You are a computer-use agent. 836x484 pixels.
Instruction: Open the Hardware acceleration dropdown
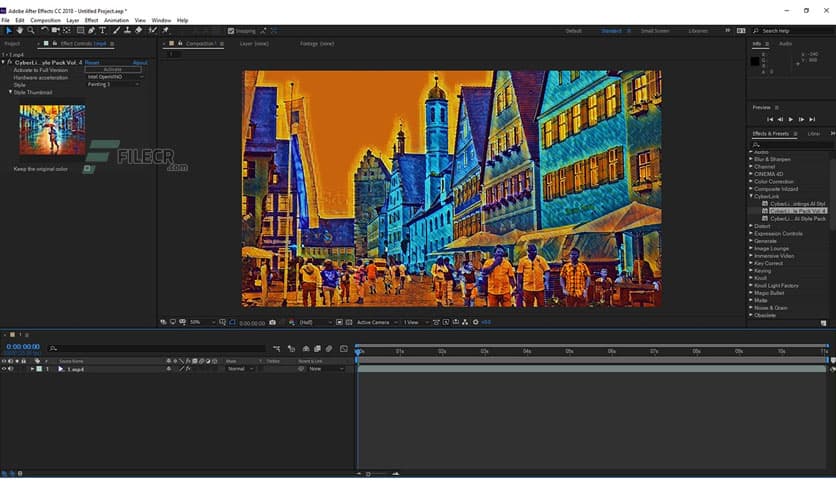pyautogui.click(x=114, y=77)
